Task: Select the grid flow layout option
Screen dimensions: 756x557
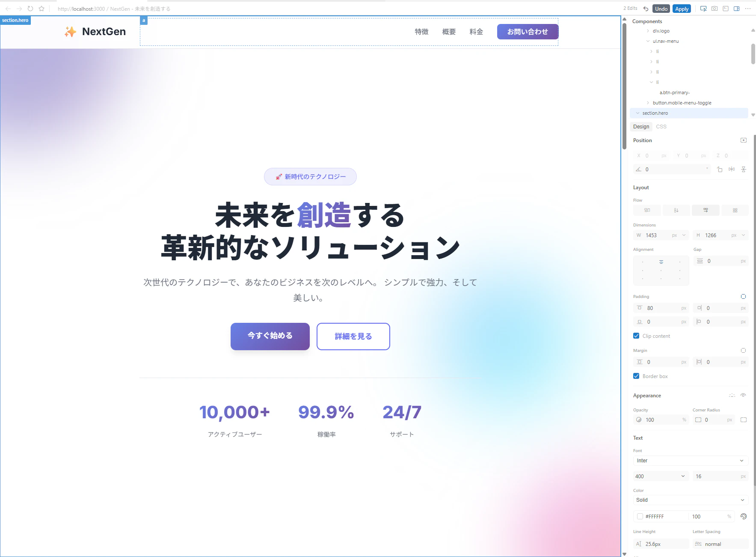Action: (x=735, y=210)
